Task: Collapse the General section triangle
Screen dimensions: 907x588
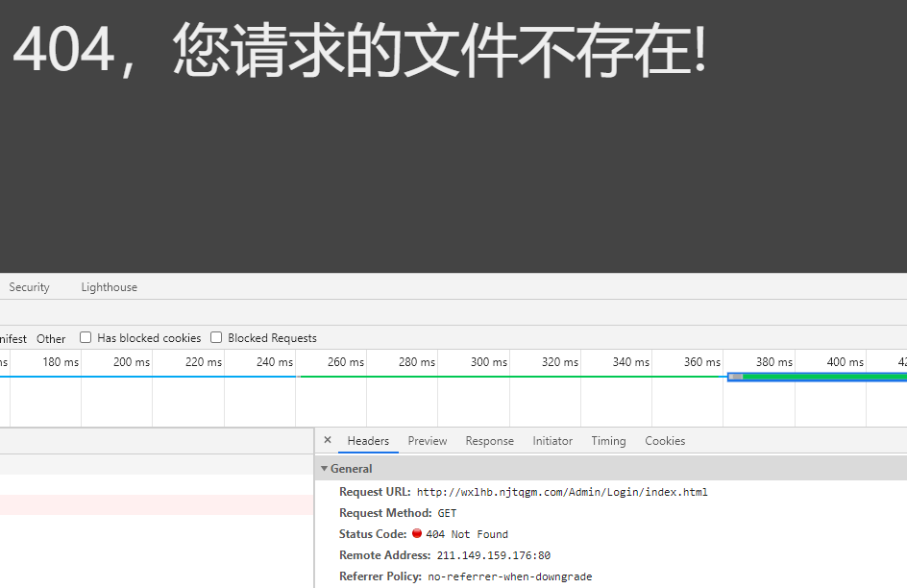Action: click(325, 469)
